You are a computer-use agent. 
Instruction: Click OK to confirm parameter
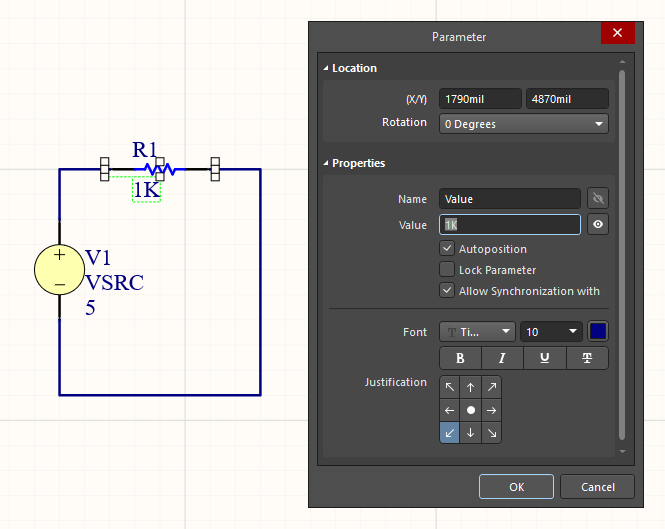coord(516,487)
